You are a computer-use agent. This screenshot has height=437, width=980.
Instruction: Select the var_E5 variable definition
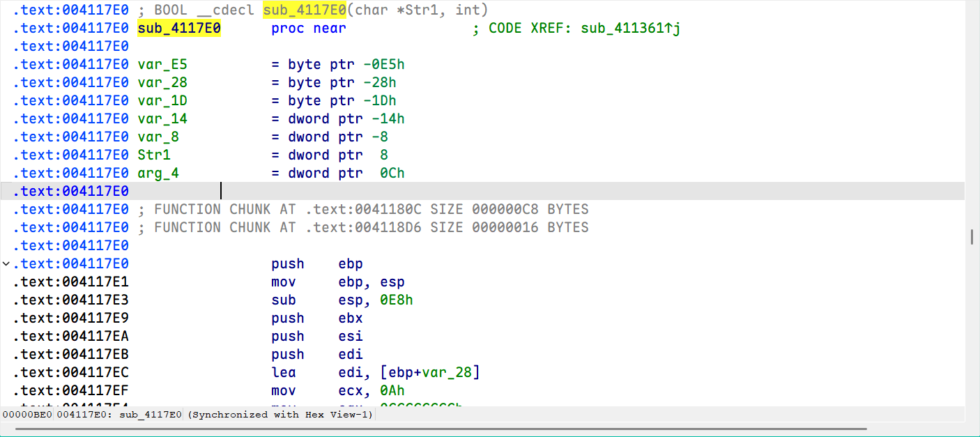click(x=162, y=65)
